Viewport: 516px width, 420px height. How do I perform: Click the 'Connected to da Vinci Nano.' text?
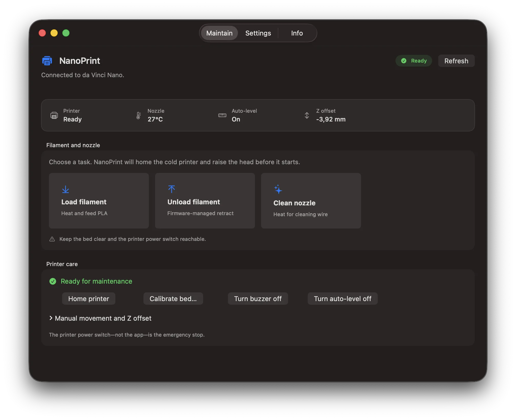[83, 75]
